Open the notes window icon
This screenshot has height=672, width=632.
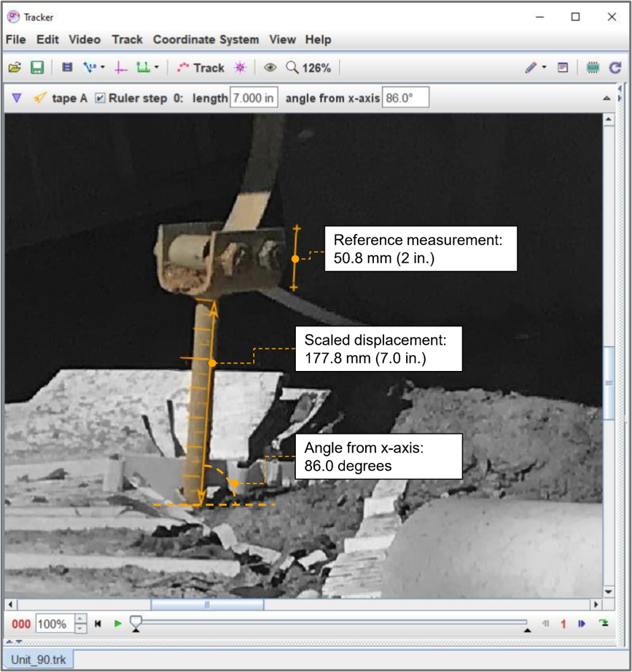click(x=563, y=67)
